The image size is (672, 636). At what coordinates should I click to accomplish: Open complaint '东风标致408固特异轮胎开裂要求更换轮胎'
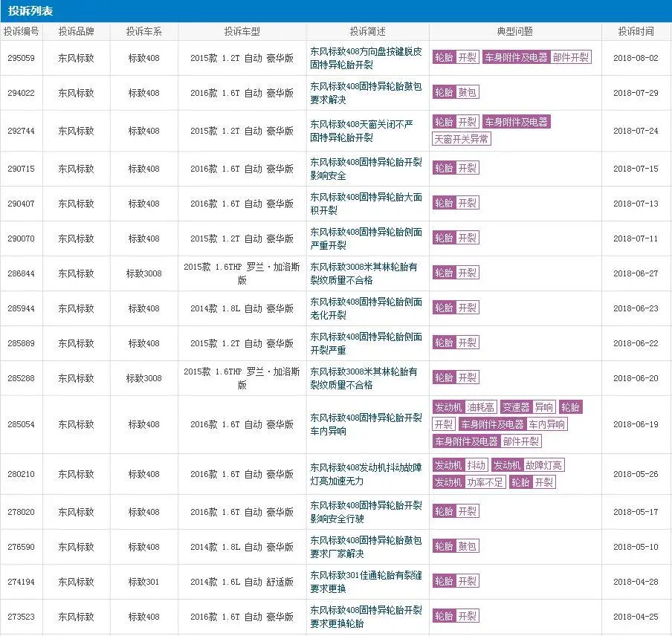pos(366,617)
